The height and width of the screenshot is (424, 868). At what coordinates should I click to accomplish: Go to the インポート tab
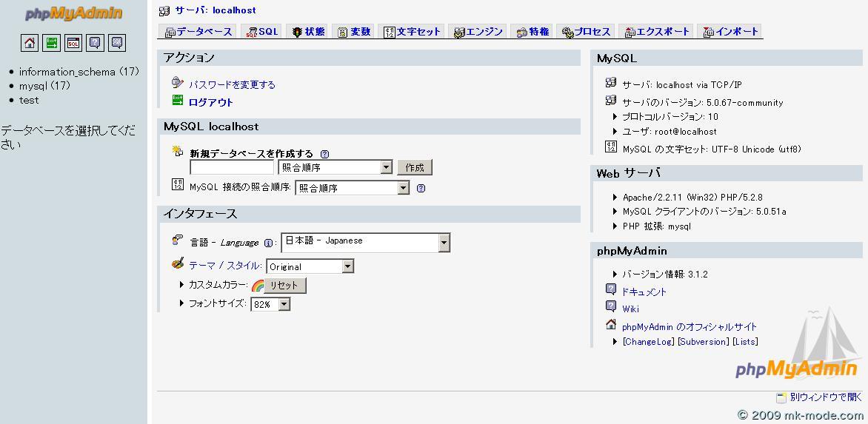coord(730,32)
